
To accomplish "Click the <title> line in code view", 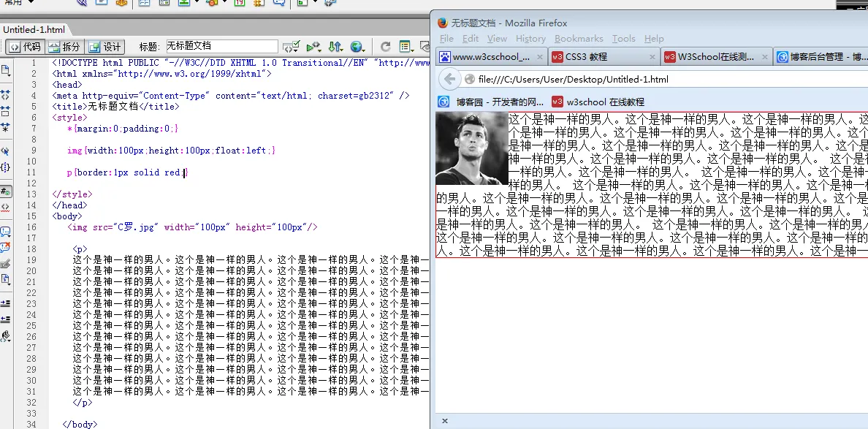I will coord(115,107).
